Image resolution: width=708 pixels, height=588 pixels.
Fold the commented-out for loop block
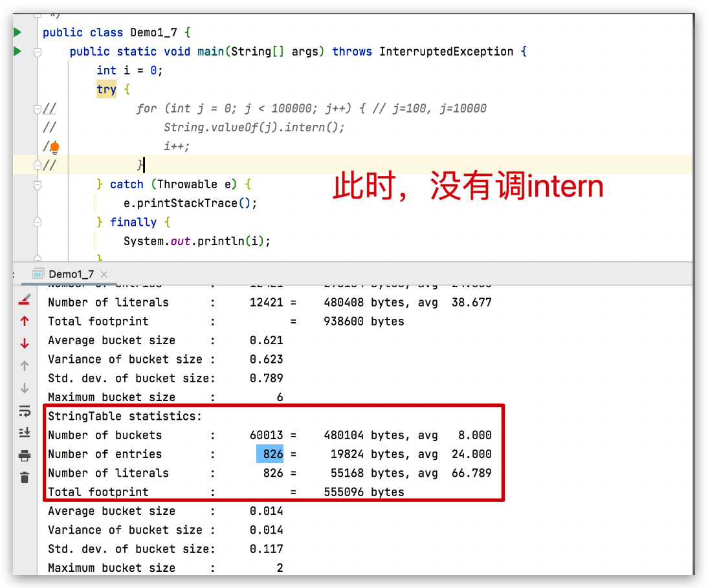point(38,109)
